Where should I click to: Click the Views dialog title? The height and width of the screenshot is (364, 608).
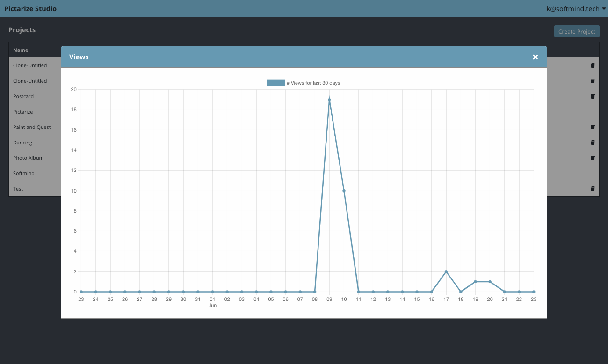click(x=79, y=57)
